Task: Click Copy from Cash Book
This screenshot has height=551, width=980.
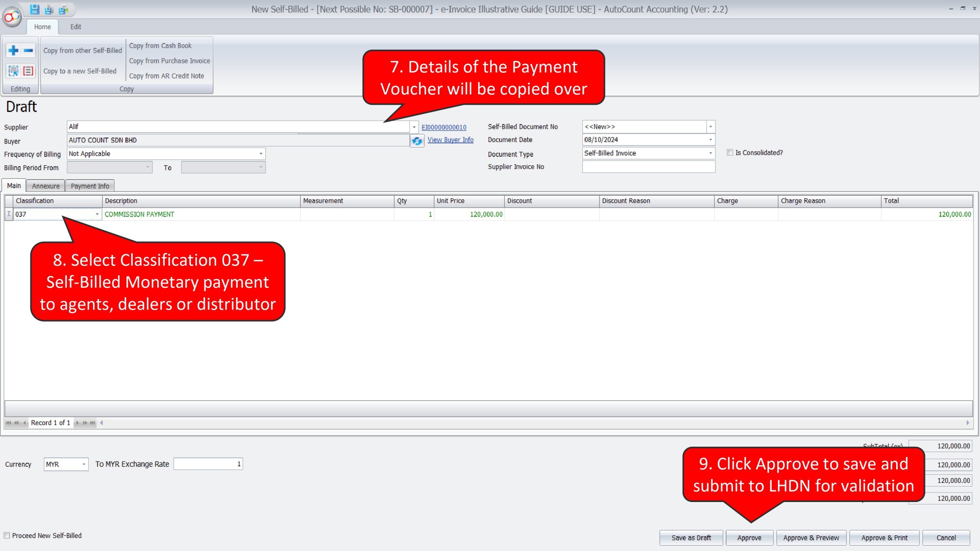Action: (160, 45)
